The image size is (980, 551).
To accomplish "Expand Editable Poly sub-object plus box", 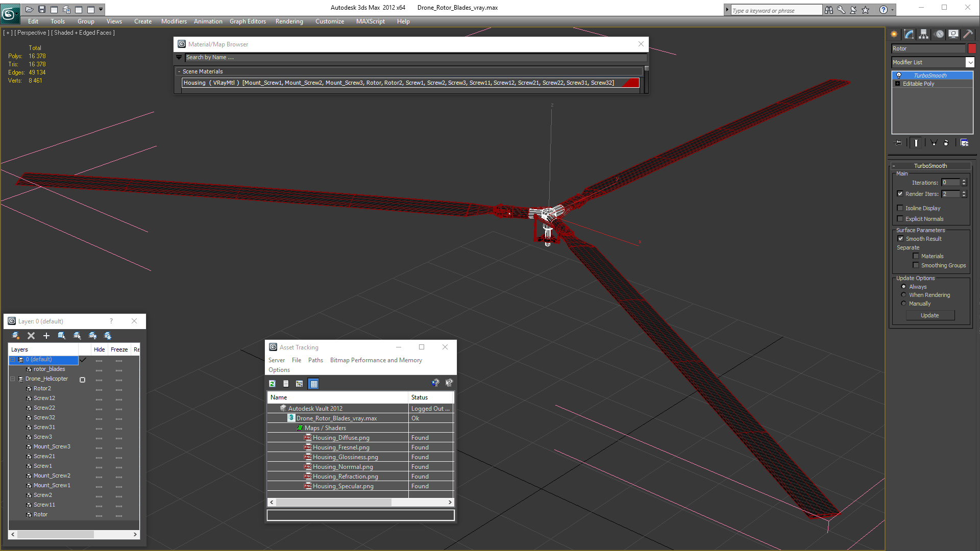I will pos(897,84).
